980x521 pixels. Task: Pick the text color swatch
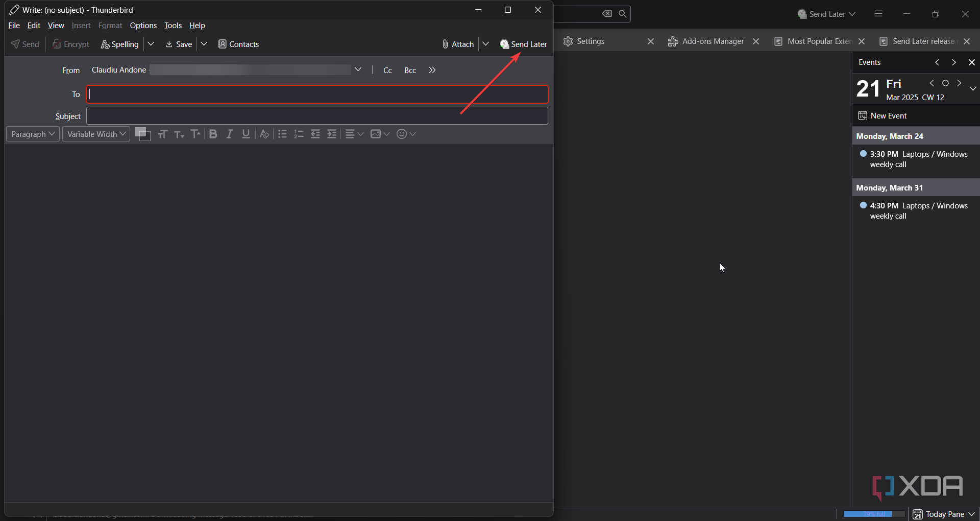tap(139, 131)
